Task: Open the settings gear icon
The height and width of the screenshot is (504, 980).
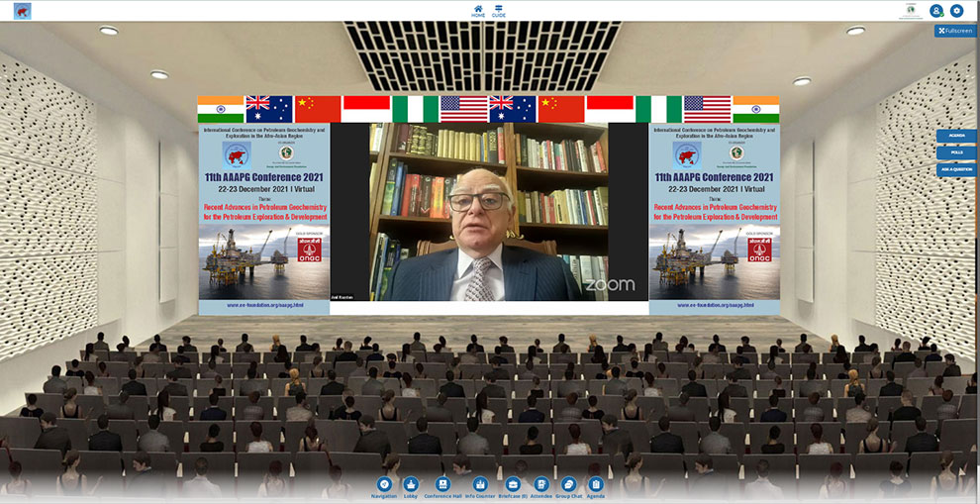Action: 957,11
